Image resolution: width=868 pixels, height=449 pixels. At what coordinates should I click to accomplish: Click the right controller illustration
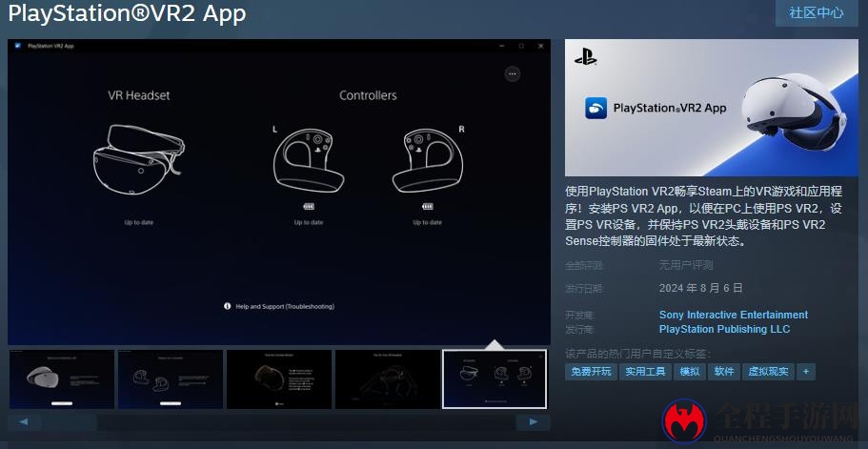tap(428, 160)
